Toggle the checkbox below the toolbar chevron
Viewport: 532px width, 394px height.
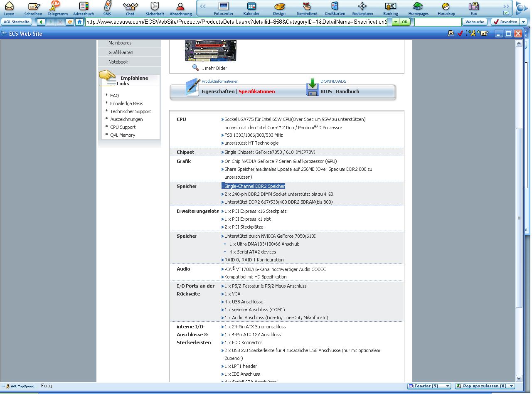[506, 13]
